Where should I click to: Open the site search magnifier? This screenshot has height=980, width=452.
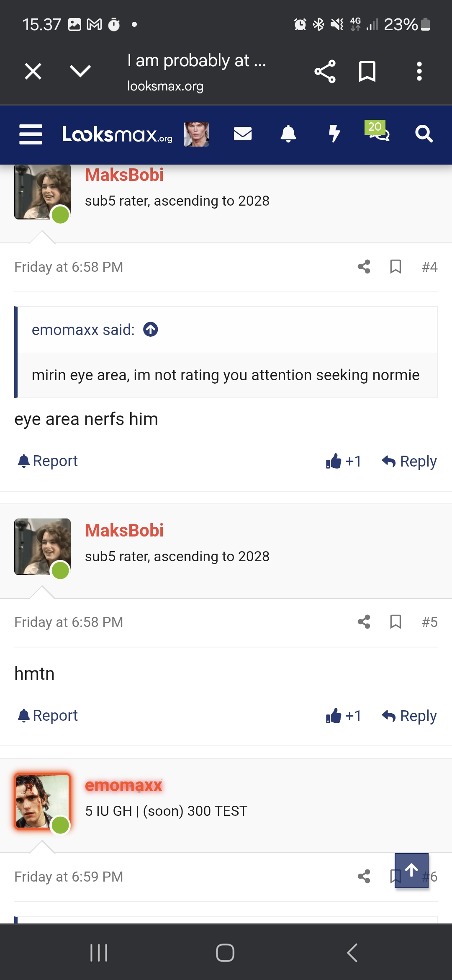click(424, 134)
